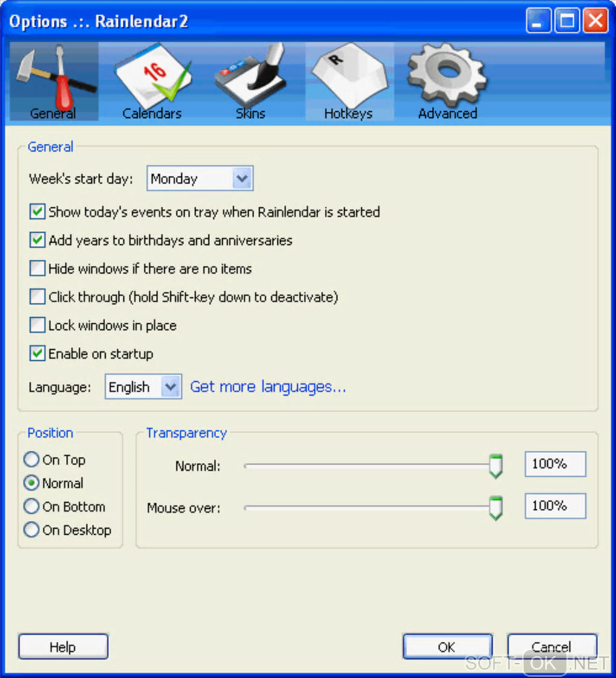Maximize the Options window
The height and width of the screenshot is (678, 616).
pyautogui.click(x=566, y=21)
